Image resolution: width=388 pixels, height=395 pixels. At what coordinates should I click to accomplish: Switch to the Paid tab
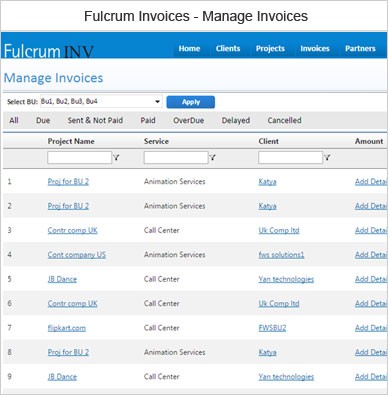click(x=148, y=120)
